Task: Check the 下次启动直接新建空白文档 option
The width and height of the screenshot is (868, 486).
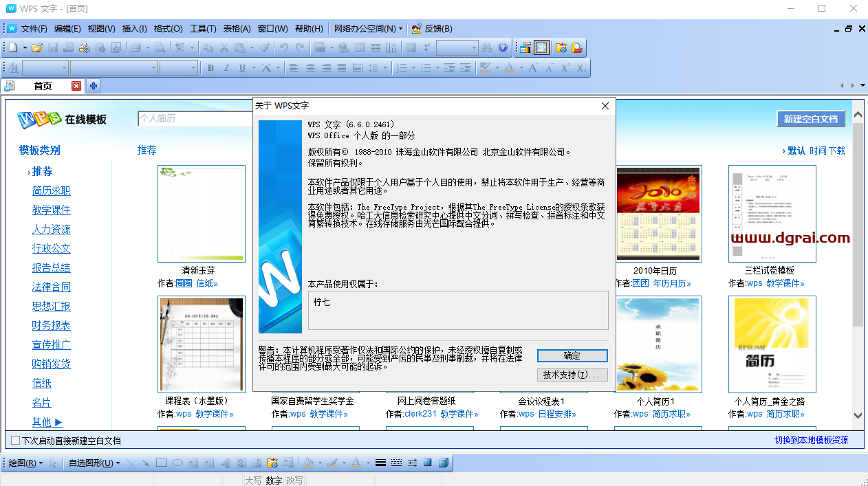Action: coord(14,439)
